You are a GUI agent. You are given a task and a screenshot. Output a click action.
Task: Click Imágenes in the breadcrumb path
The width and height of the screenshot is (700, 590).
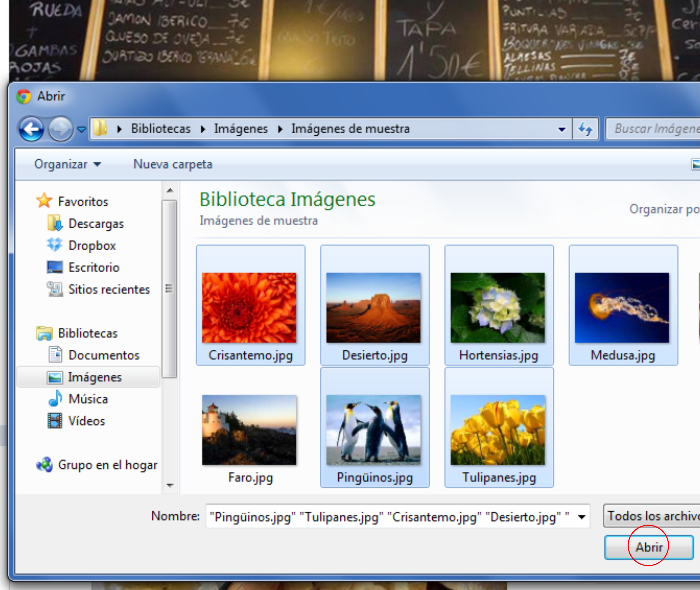241,129
